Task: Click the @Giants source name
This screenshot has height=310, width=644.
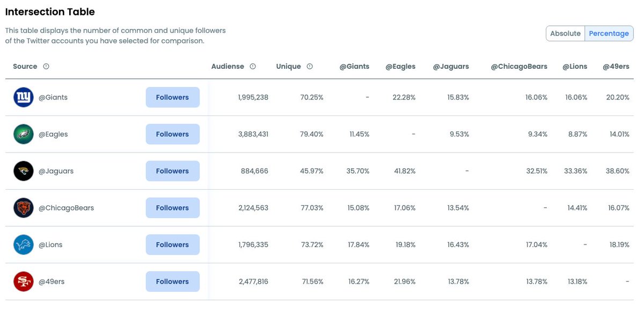Action: (53, 97)
